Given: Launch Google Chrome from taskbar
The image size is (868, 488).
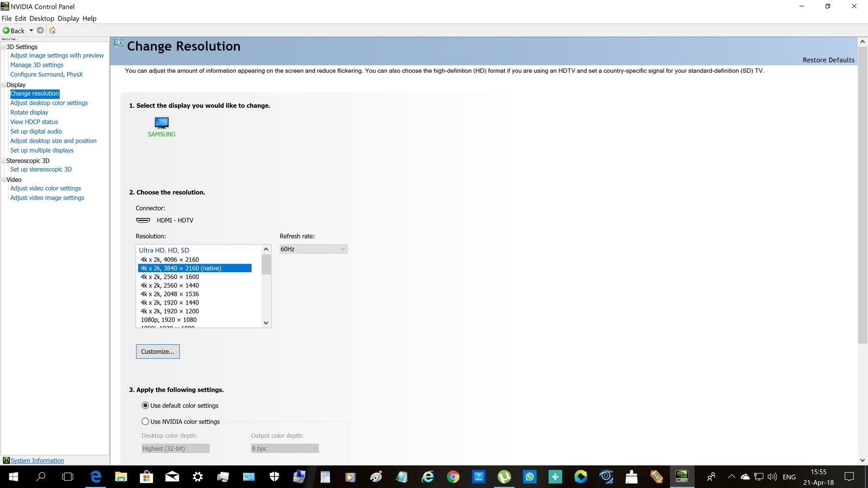Looking at the screenshot, I should (453, 477).
